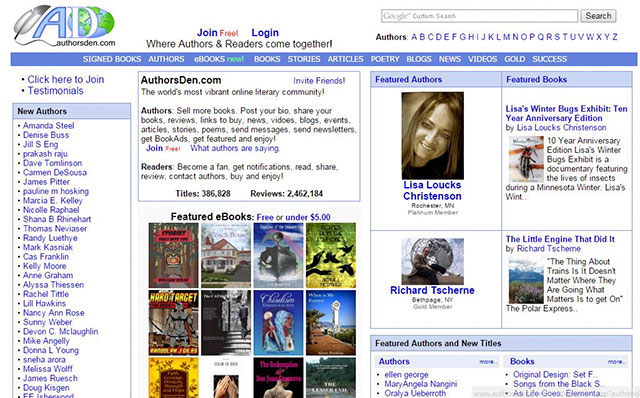
Task: Open Lisa Loucks Christenson author name link
Action: coord(432,191)
